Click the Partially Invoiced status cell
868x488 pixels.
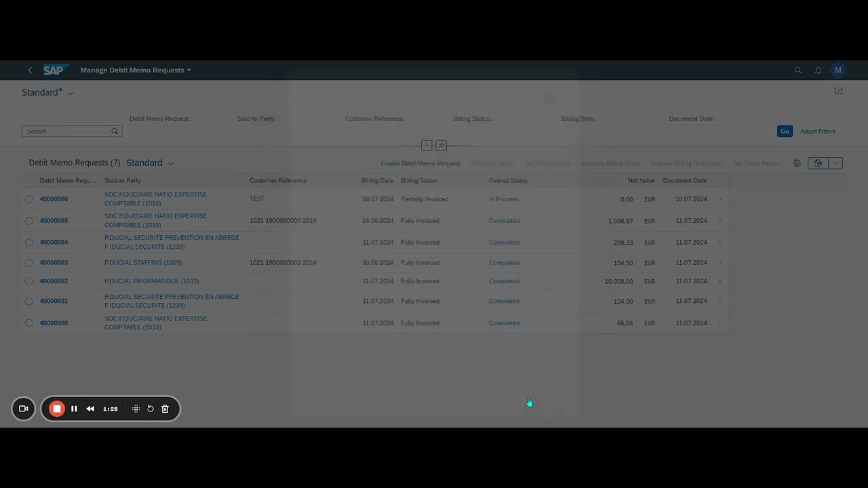coord(425,199)
